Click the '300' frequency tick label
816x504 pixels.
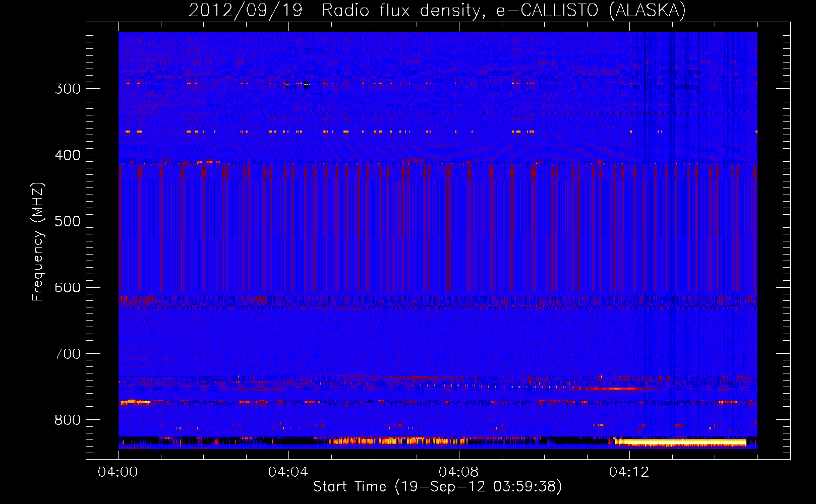[x=68, y=89]
